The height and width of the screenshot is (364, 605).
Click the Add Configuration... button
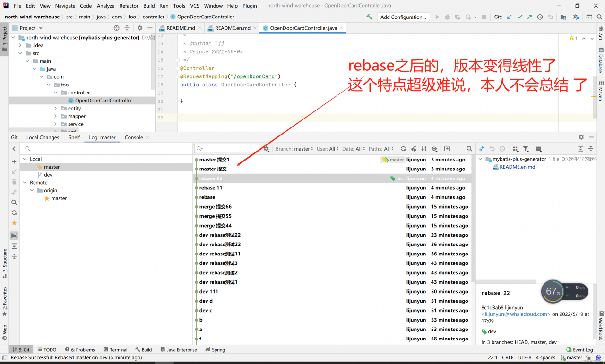tap(403, 17)
